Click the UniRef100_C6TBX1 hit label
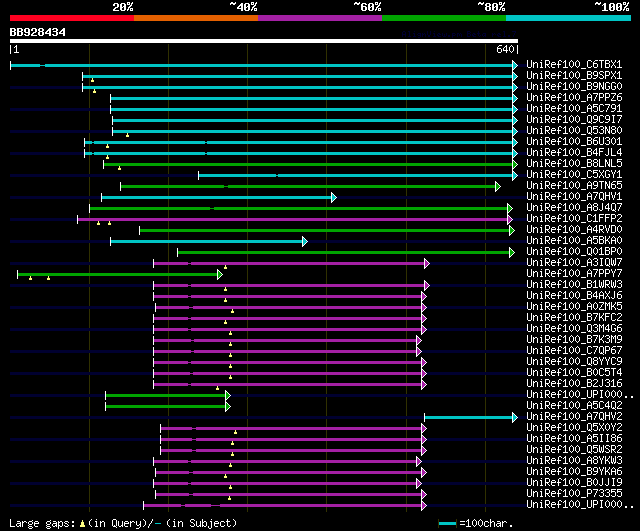640x531 pixels. tap(574, 64)
